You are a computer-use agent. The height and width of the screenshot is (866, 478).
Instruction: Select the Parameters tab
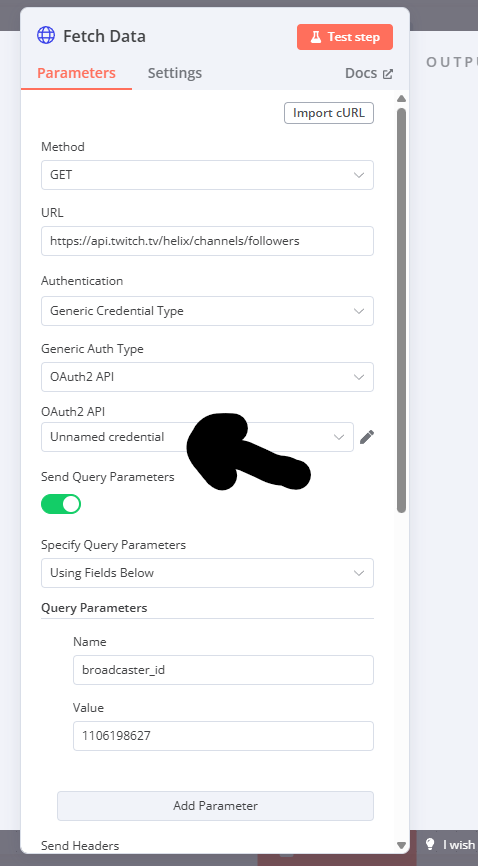(76, 73)
